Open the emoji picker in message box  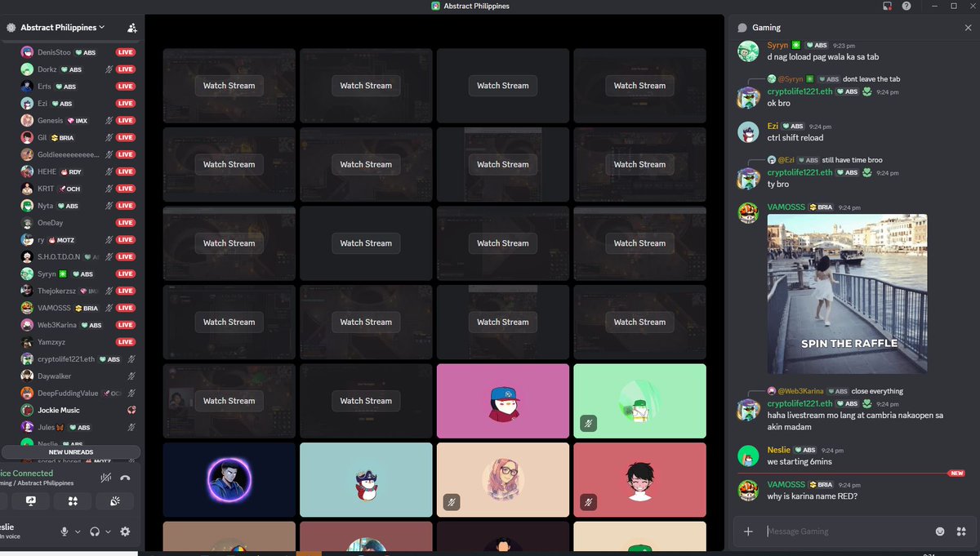pos(940,532)
